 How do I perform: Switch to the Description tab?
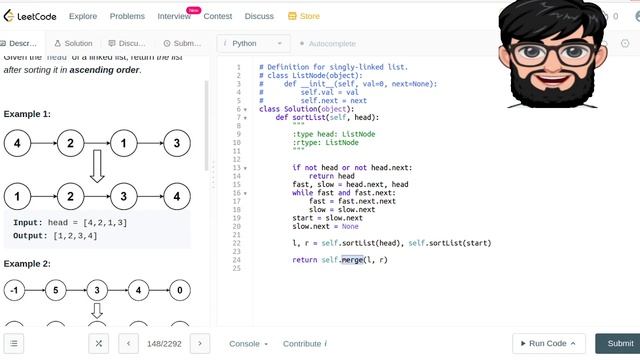[19, 43]
